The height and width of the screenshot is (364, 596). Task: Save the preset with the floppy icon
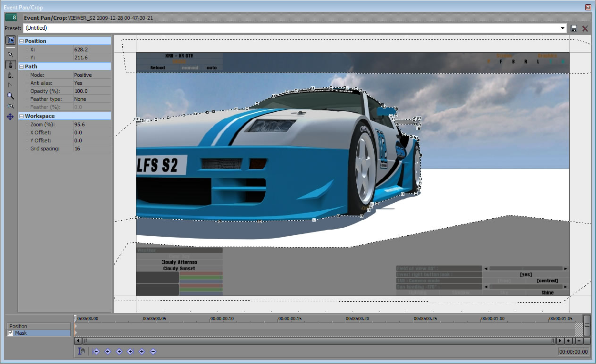(x=574, y=28)
